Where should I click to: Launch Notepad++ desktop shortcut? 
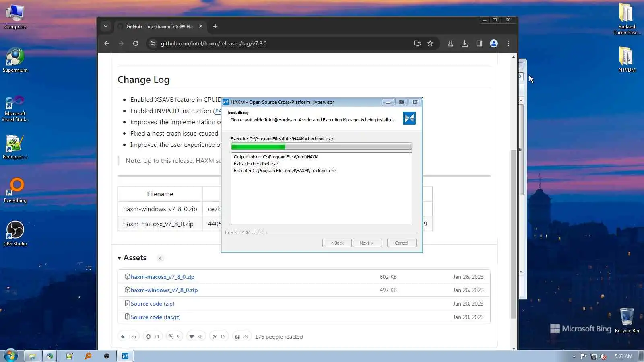coord(15,147)
